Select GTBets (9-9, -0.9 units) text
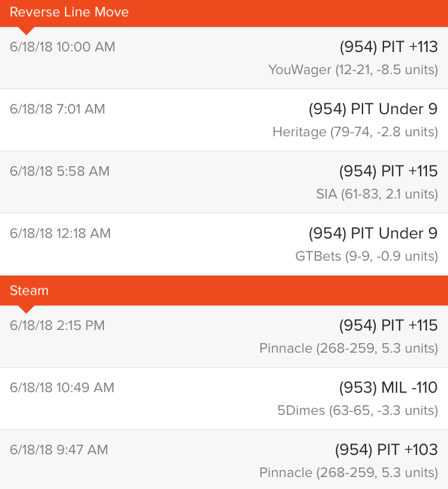Image resolution: width=448 pixels, height=489 pixels. [367, 256]
